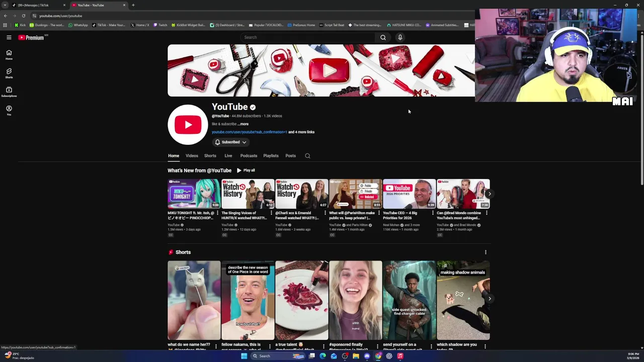This screenshot has width=644, height=362.
Task: Open the Posts tab
Action: tap(290, 156)
